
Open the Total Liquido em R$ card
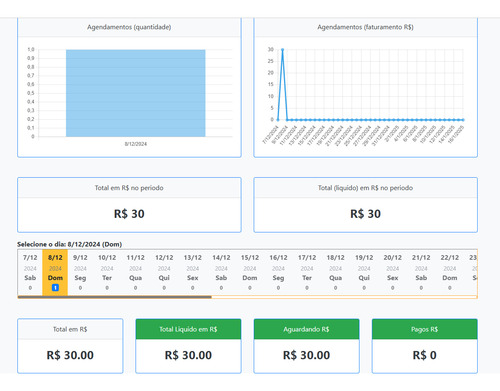pos(188,346)
